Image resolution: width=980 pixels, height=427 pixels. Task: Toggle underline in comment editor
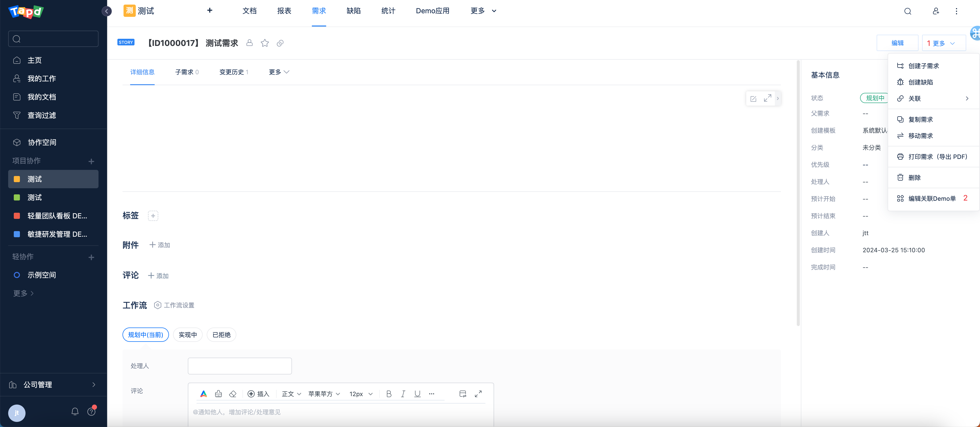coord(417,394)
